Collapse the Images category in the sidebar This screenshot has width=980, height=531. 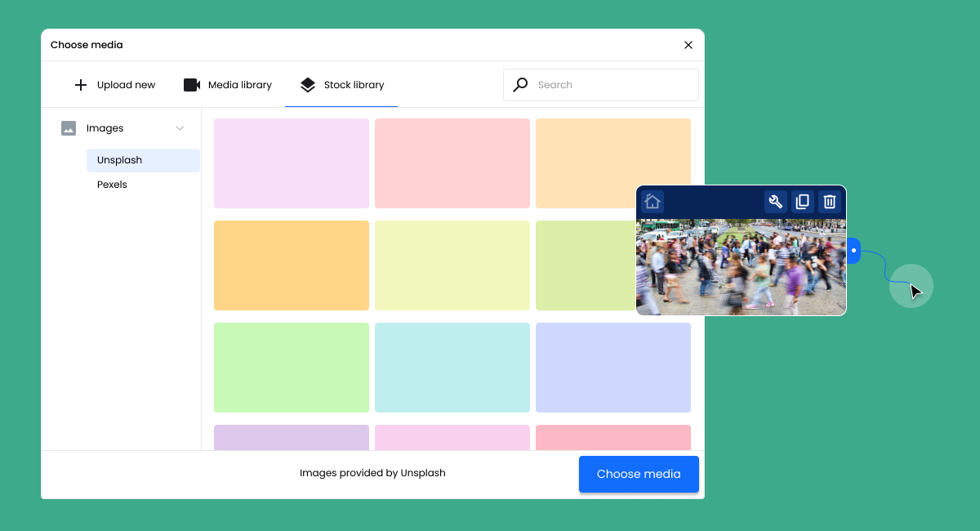180,128
